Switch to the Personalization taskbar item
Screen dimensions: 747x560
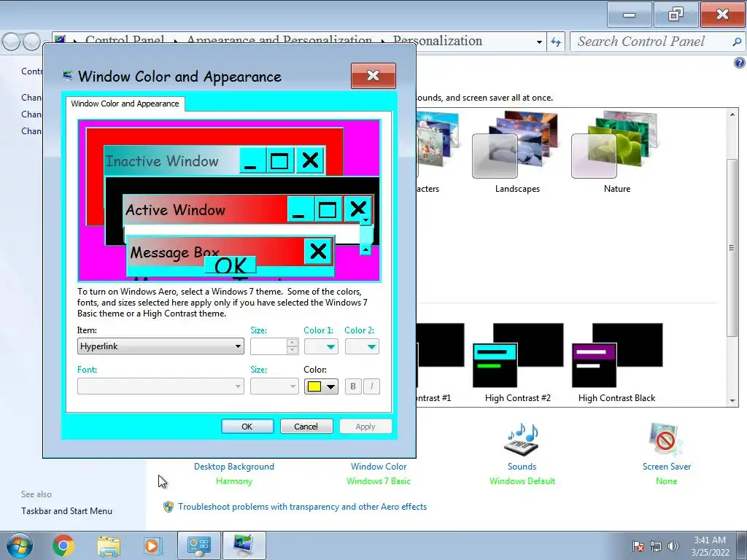click(244, 545)
